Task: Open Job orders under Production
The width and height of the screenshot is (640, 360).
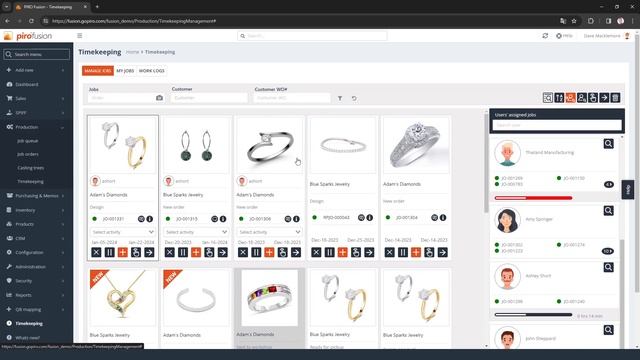Action: [28, 154]
